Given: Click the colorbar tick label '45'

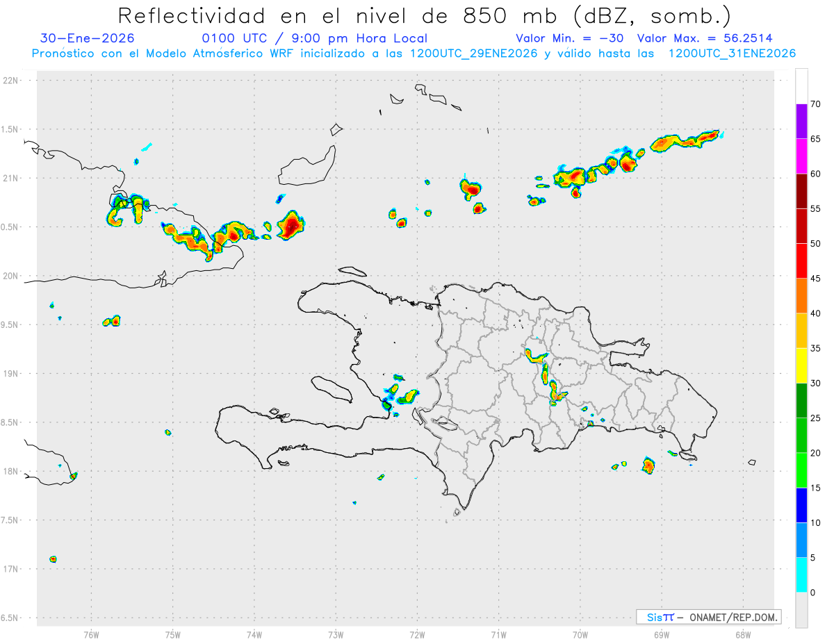Looking at the screenshot, I should tap(815, 279).
